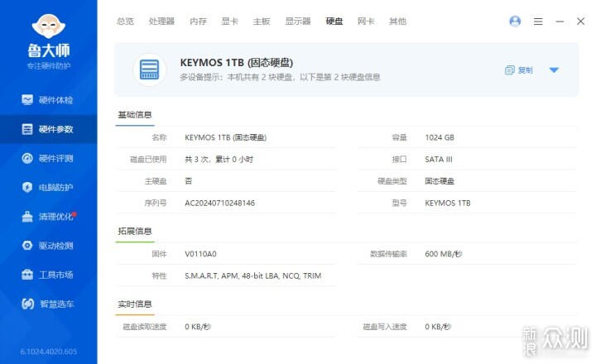Image resolution: width=596 pixels, height=364 pixels.
Task: Open the hamburger main menu
Action: (x=538, y=22)
